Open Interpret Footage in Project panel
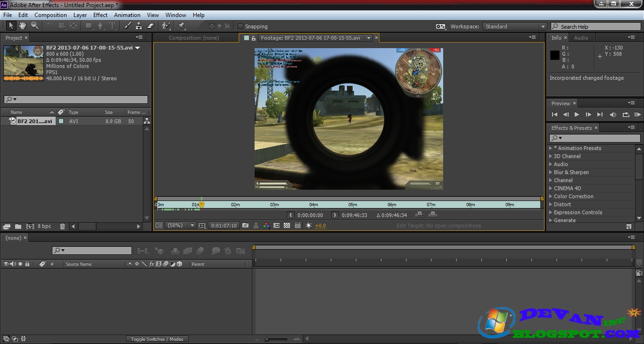 [7, 227]
